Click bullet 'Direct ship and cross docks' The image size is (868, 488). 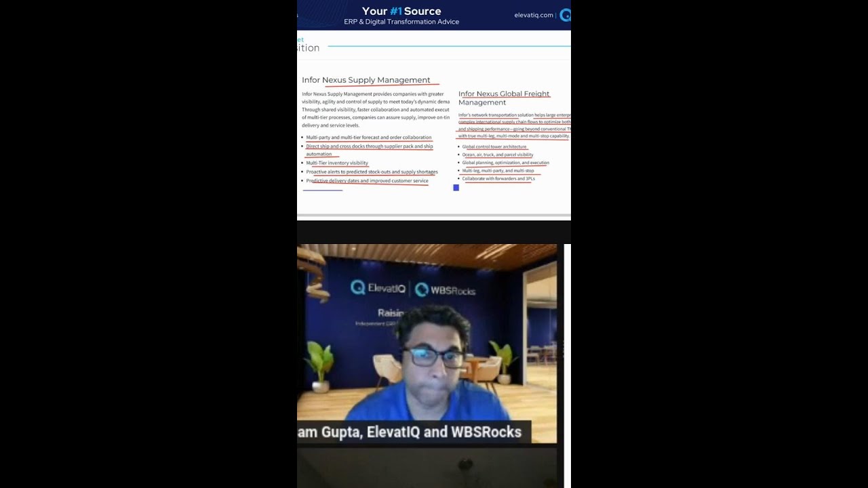[x=370, y=150]
